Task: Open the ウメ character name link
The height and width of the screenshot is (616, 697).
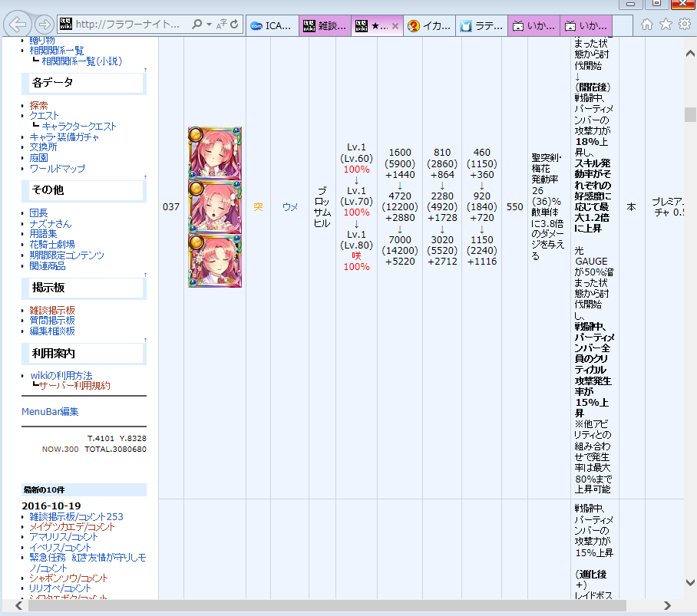Action: pos(290,207)
